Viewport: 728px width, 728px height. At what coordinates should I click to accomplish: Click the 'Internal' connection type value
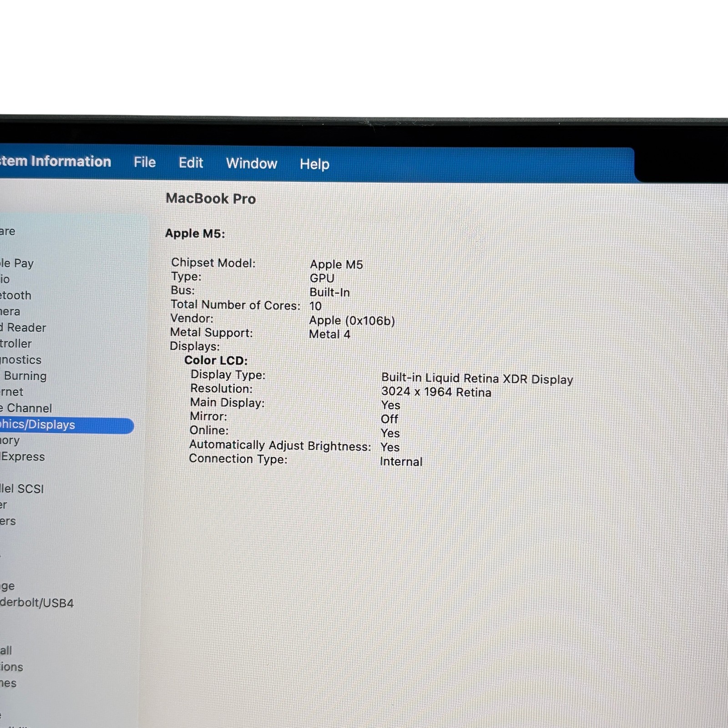401,462
